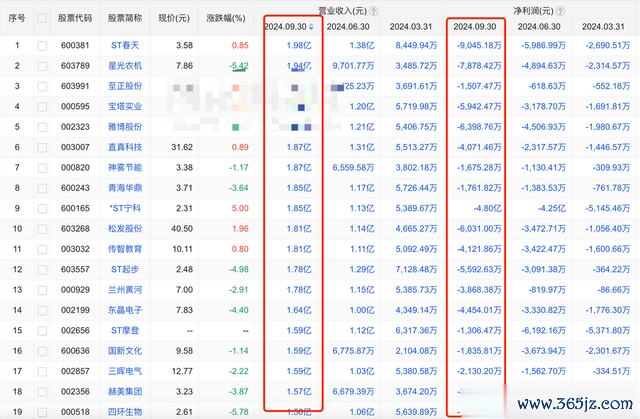The image size is (640, 419).
Task: Click price value 40.50
Action: [182, 228]
